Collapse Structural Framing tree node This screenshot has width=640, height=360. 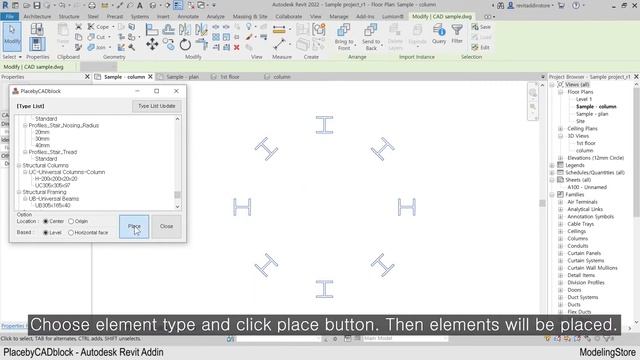click(19, 192)
